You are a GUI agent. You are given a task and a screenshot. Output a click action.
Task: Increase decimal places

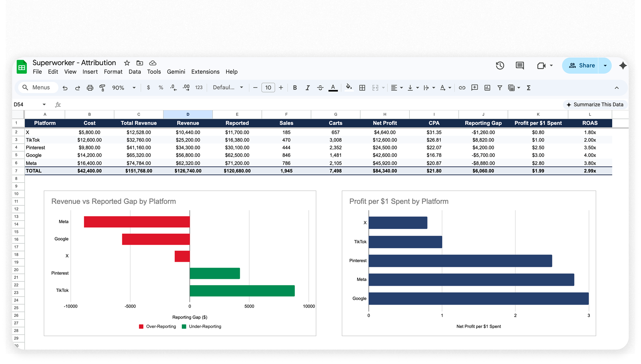(186, 88)
